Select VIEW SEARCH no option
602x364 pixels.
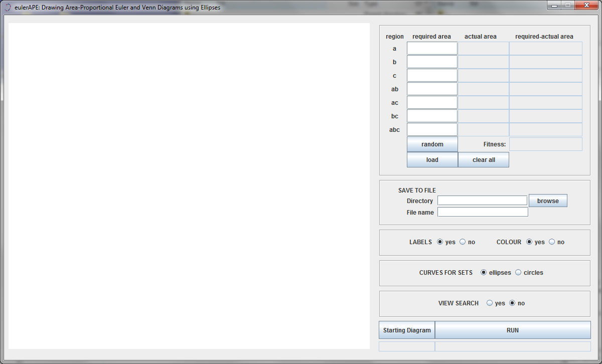tap(512, 303)
